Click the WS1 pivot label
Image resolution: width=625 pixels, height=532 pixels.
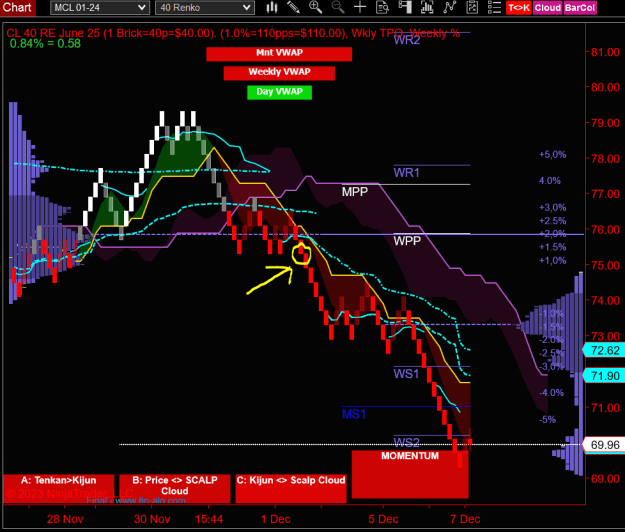coord(406,373)
